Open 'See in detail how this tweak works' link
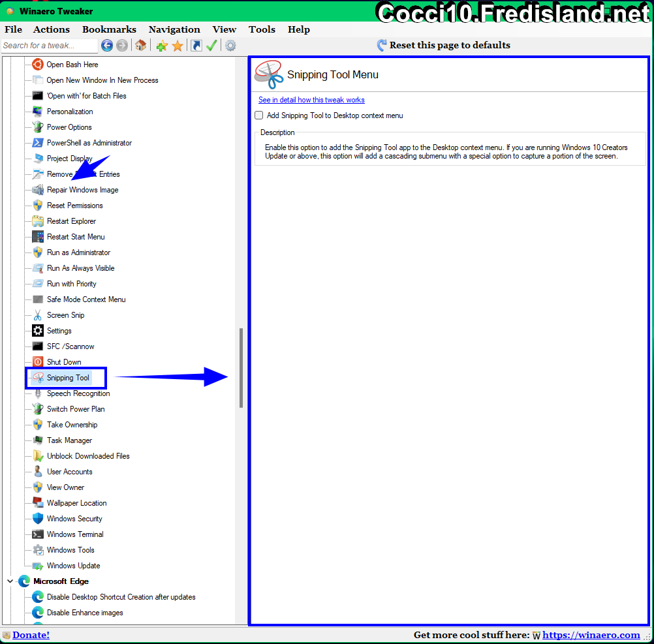Screen dimensions: 654x644 [311, 100]
